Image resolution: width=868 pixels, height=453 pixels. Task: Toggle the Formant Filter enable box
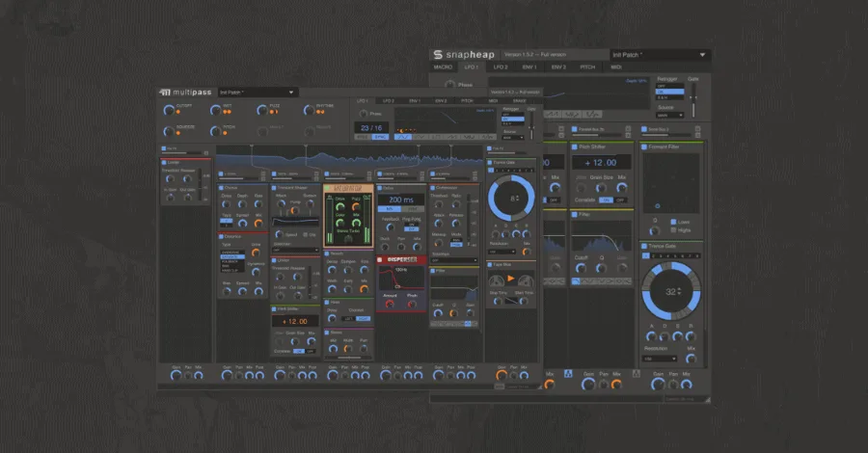coord(644,147)
